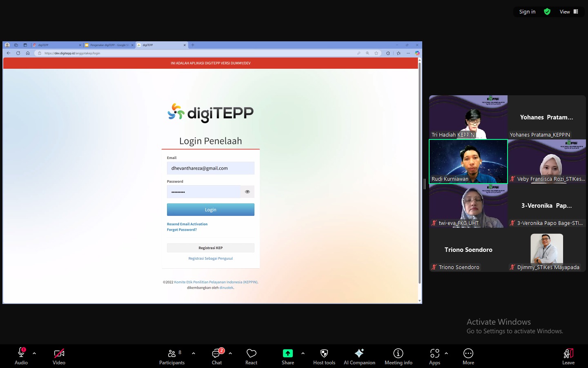Click Forgot Password? link
588x368 pixels.
point(182,230)
